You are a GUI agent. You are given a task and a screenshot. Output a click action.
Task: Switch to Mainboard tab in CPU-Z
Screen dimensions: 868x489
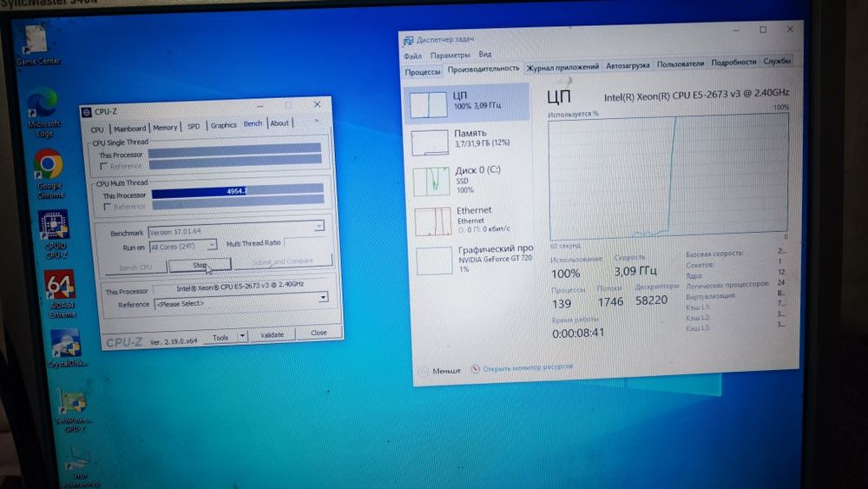tap(129, 129)
